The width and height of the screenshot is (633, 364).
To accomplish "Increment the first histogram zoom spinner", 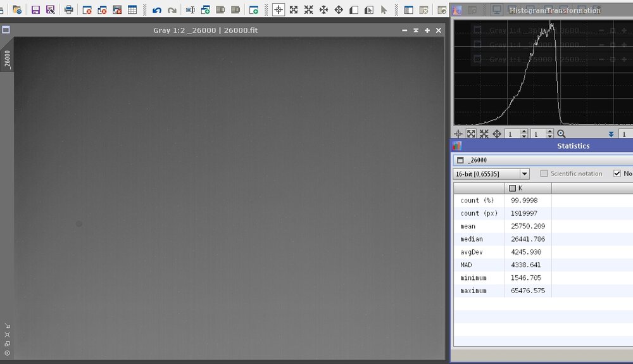I will click(524, 132).
